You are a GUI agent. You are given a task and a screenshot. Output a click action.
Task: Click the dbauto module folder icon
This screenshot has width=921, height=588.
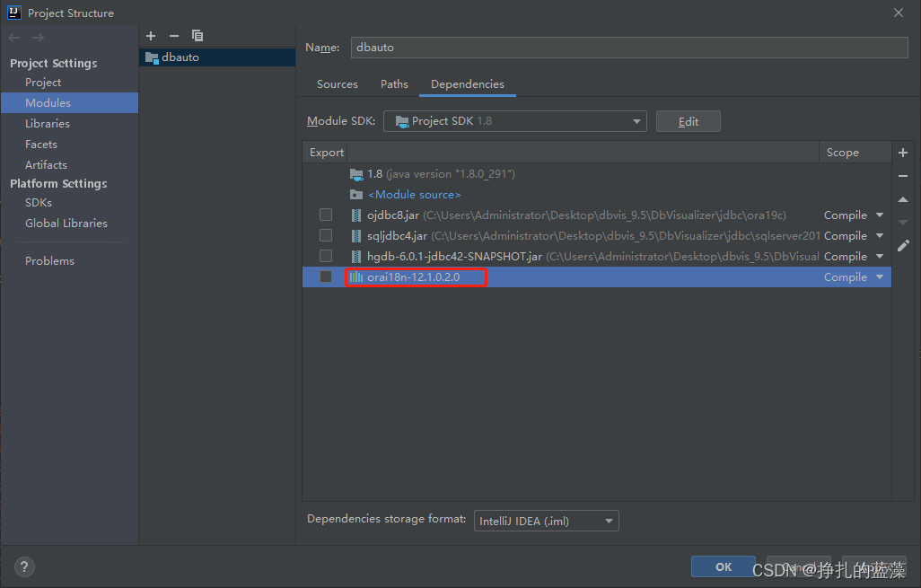pos(152,57)
